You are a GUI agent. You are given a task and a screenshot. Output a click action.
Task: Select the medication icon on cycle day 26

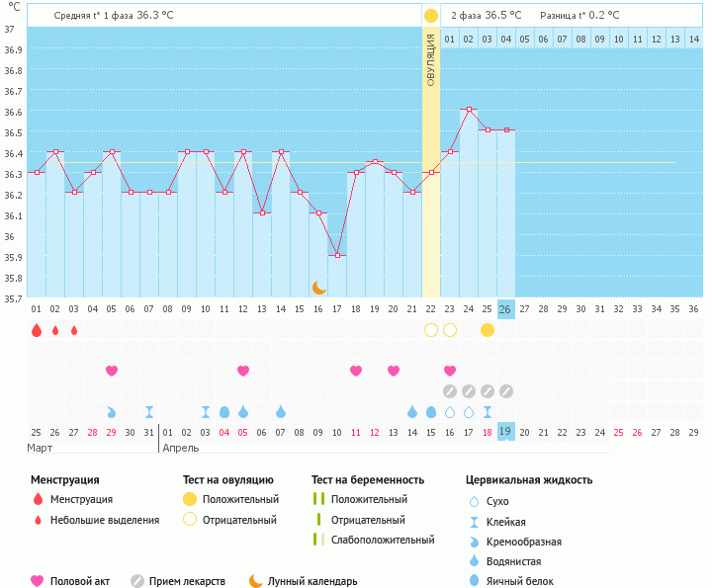(x=506, y=391)
